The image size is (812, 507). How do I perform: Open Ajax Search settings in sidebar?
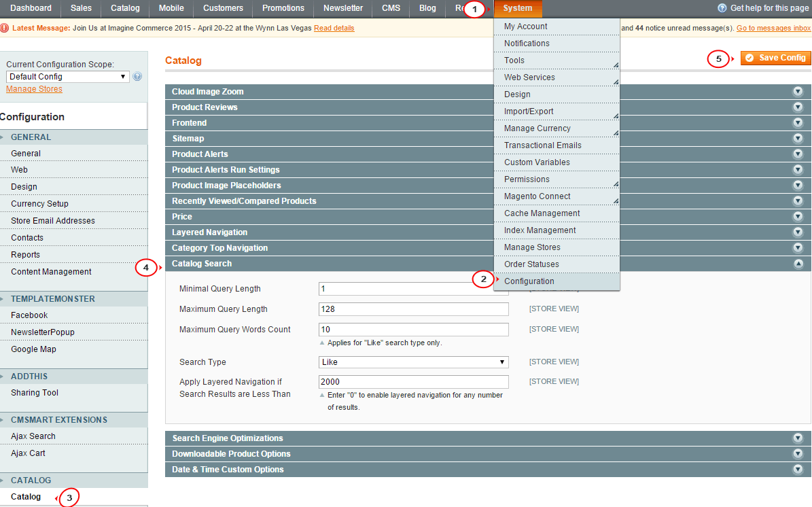(33, 436)
